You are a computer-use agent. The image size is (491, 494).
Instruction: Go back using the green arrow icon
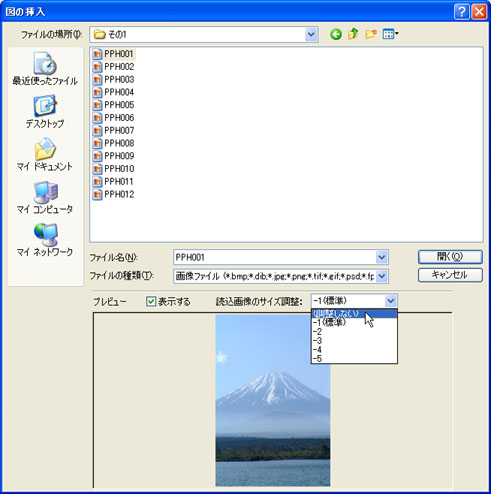point(336,34)
